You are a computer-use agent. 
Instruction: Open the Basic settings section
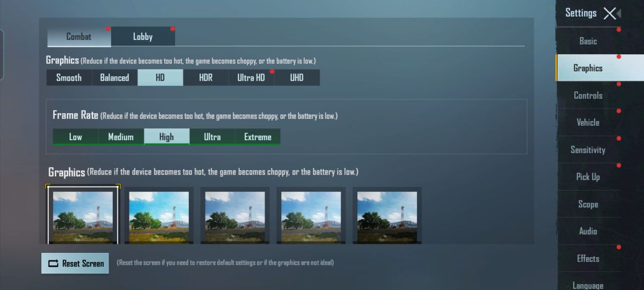pyautogui.click(x=588, y=41)
